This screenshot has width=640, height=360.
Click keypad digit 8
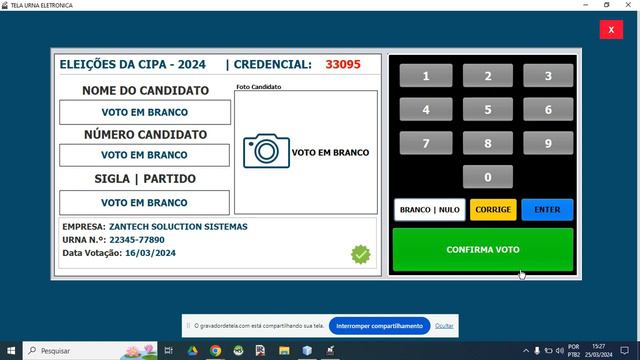(488, 143)
